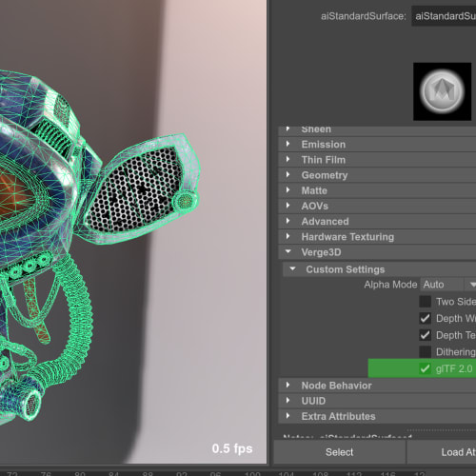Enable the Dithering checkbox
The height and width of the screenshot is (476, 476).
tap(425, 352)
